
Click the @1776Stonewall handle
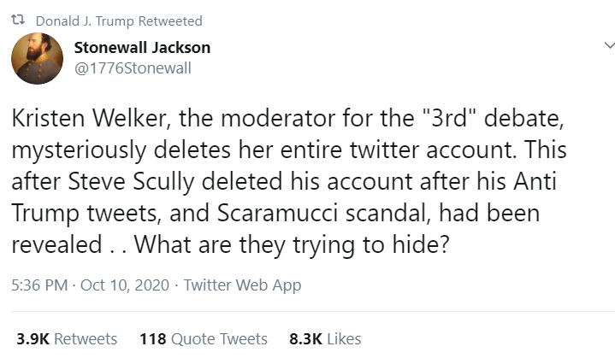[x=133, y=68]
